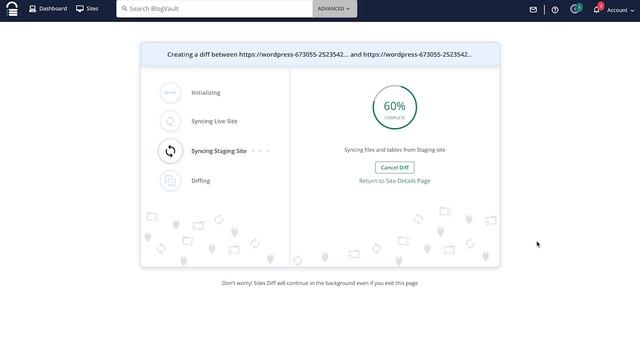This screenshot has height=360, width=640.
Task: Click the green badge circular icon
Action: click(x=576, y=9)
